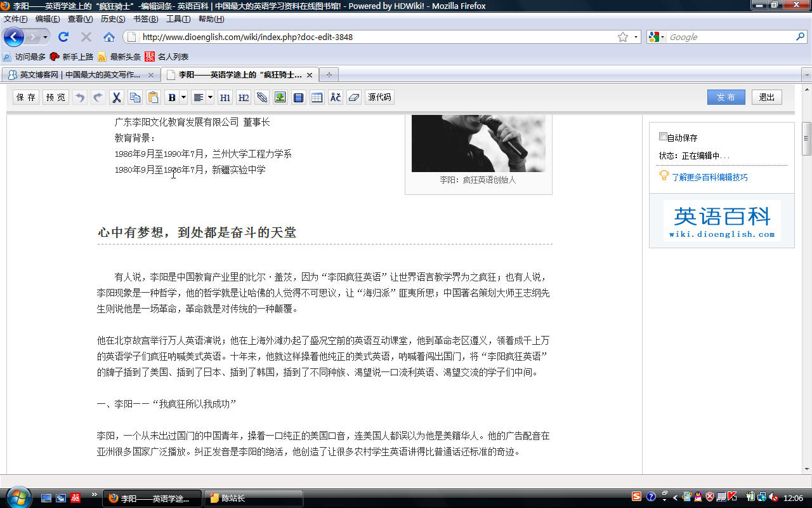Viewport: 812px width, 508px height.
Task: Open 新手上路 bookmark
Action: (x=72, y=57)
